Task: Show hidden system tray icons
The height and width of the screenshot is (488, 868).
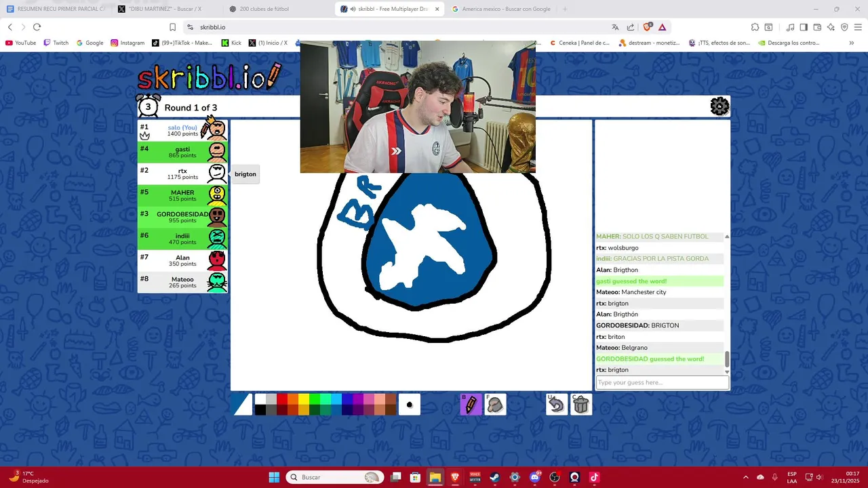Action: (x=746, y=477)
